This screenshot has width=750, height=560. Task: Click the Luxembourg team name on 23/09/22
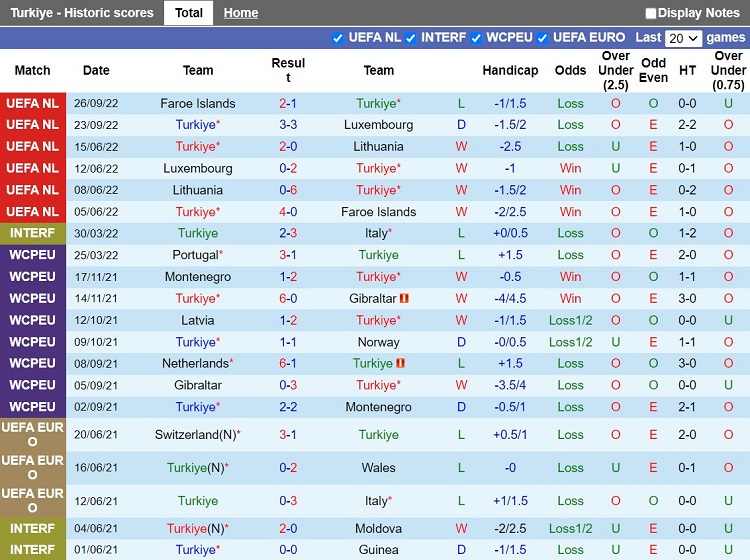(x=378, y=125)
